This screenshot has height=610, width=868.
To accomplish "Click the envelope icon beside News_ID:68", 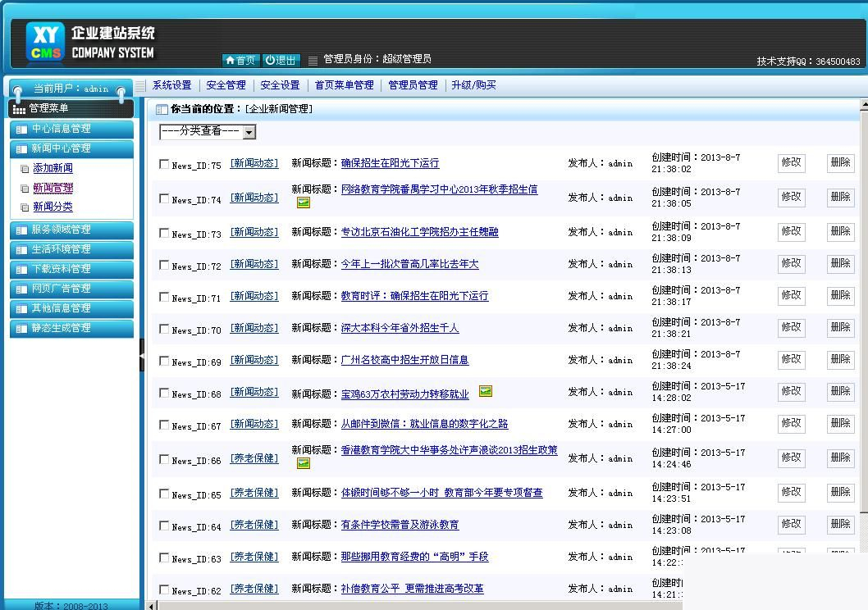I will click(x=485, y=392).
